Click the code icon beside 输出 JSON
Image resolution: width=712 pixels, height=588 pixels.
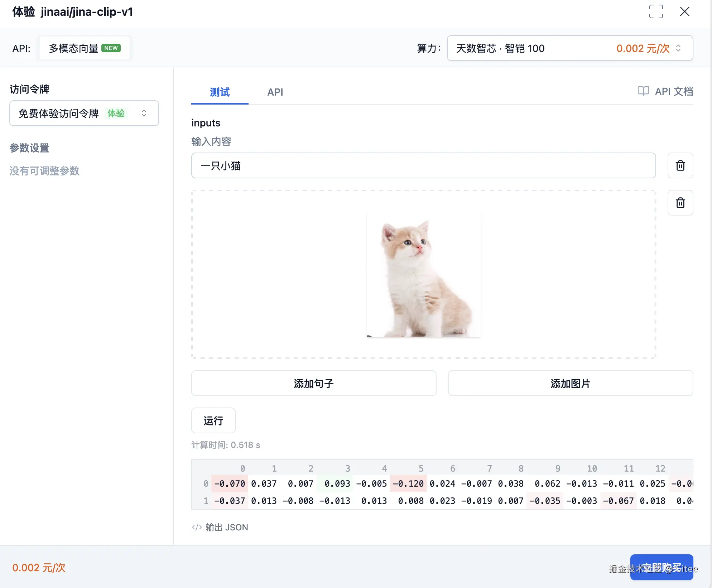point(196,527)
